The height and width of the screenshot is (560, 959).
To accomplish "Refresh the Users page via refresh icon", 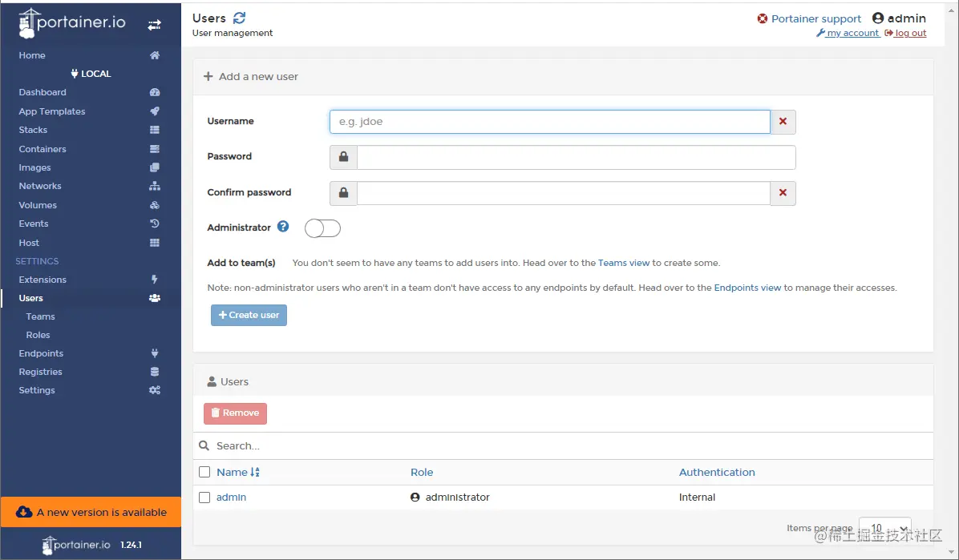I will [x=239, y=18].
